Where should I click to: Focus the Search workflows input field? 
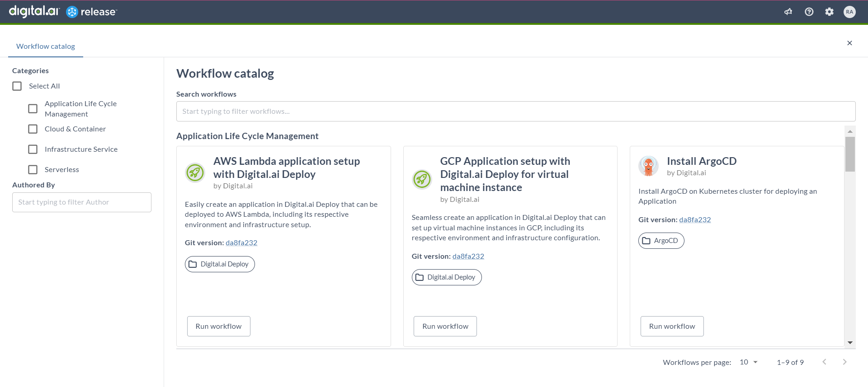pos(516,112)
